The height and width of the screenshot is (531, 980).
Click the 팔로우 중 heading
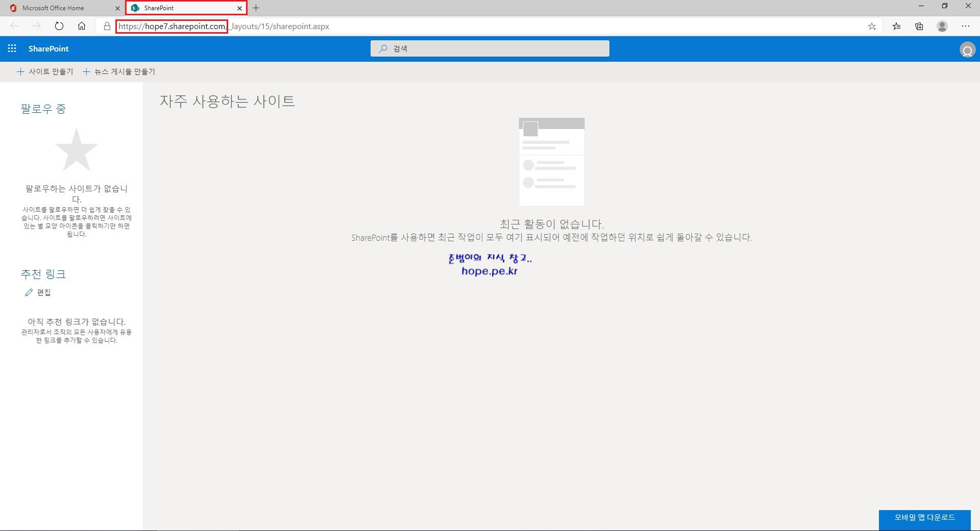(43, 109)
